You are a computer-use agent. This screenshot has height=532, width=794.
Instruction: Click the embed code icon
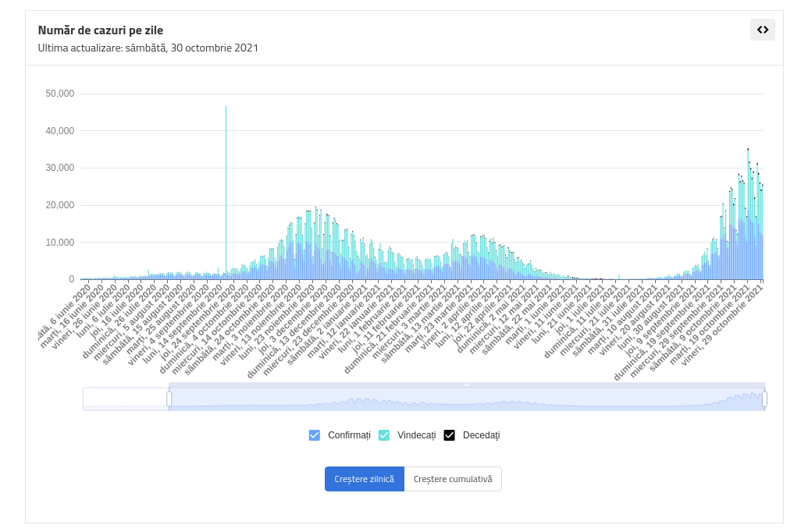tap(762, 30)
